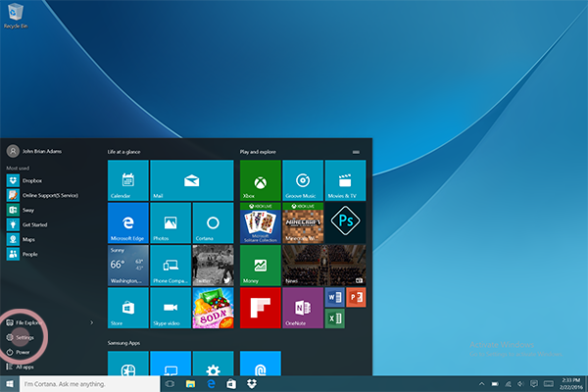Open the Photos tile
Viewport: 588px width, 392px height.
[x=171, y=222]
